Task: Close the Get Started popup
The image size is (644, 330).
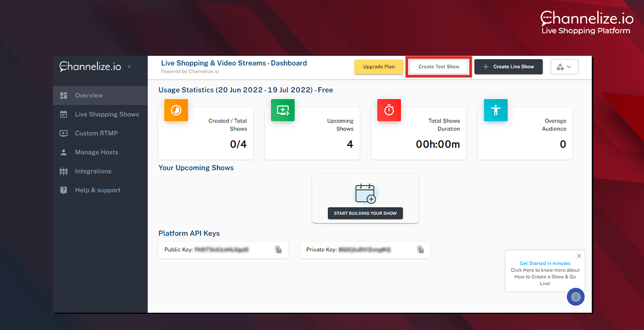Action: tap(579, 256)
